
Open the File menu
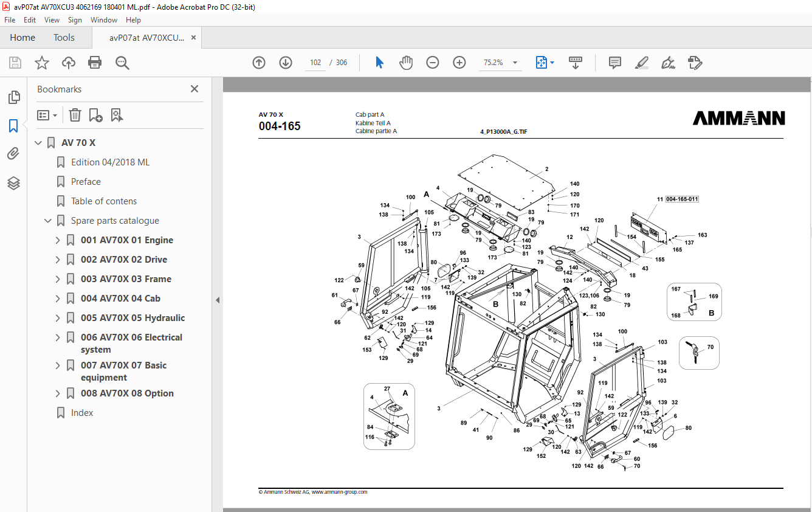(10, 20)
